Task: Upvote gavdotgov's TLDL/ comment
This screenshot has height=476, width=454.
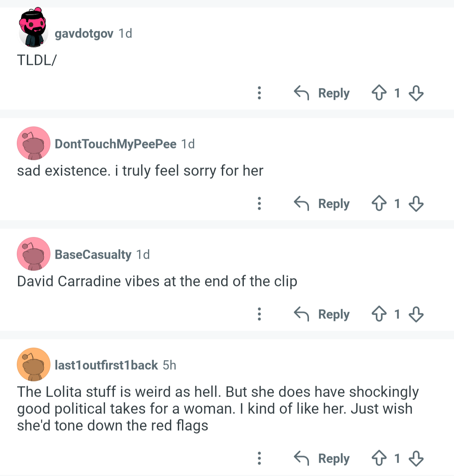Action: click(379, 93)
